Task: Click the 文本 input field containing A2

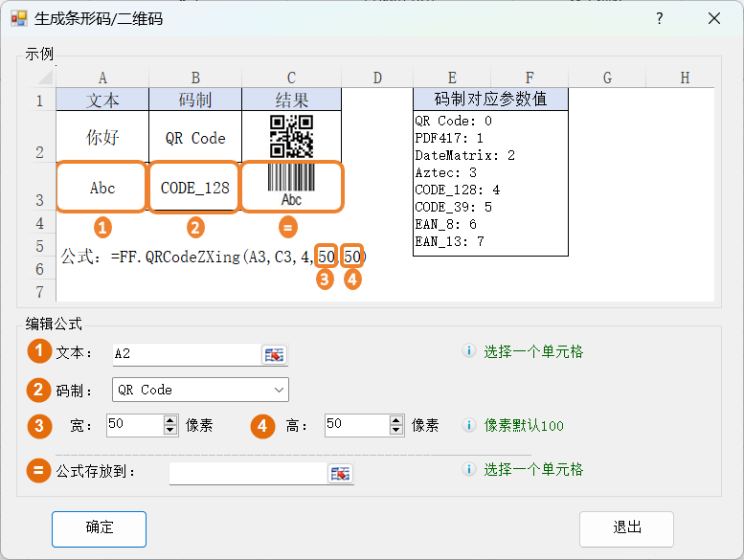Action: 186,354
